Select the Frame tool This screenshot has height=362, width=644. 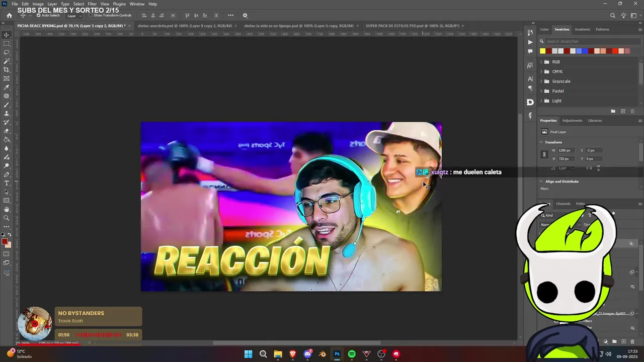point(7,78)
